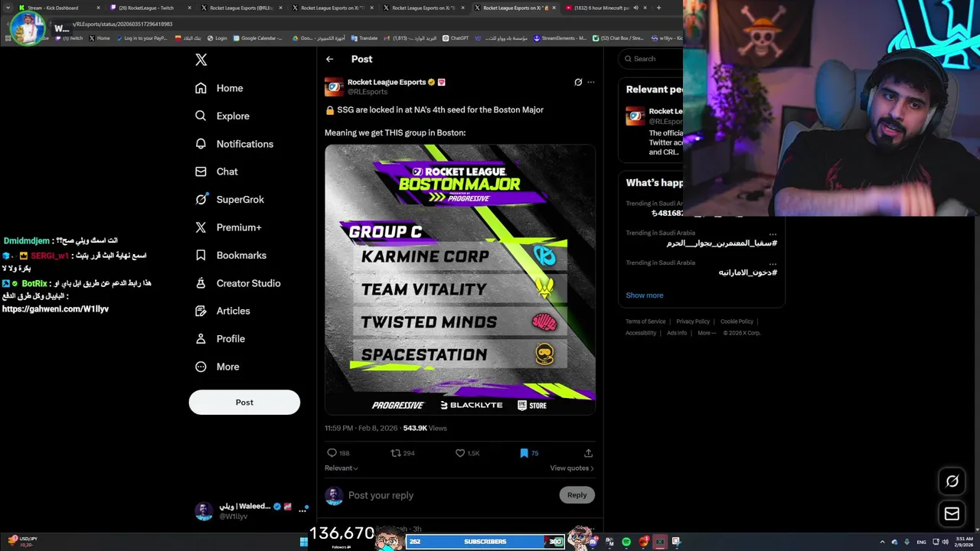The width and height of the screenshot is (980, 551).
Task: Open options for the سفيا_المعتمرين trend
Action: (773, 233)
